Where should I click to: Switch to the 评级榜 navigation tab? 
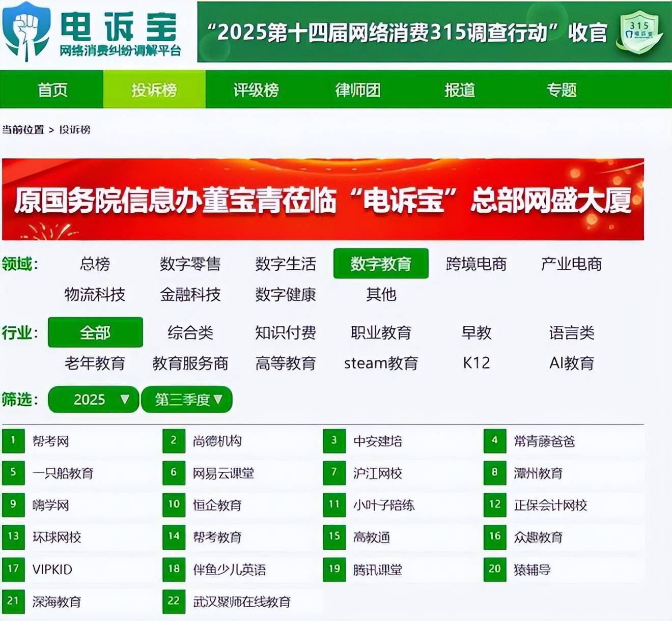(256, 90)
